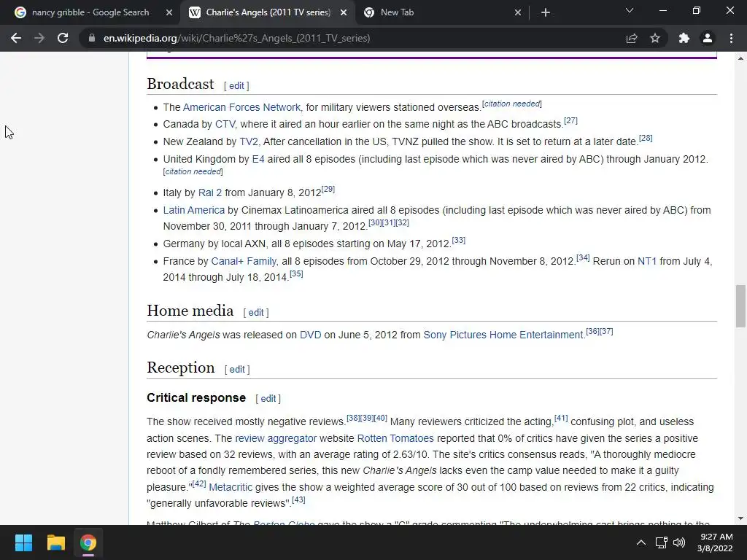Image resolution: width=747 pixels, height=560 pixels.
Task: Jump to citation [43]
Action: 298,499
